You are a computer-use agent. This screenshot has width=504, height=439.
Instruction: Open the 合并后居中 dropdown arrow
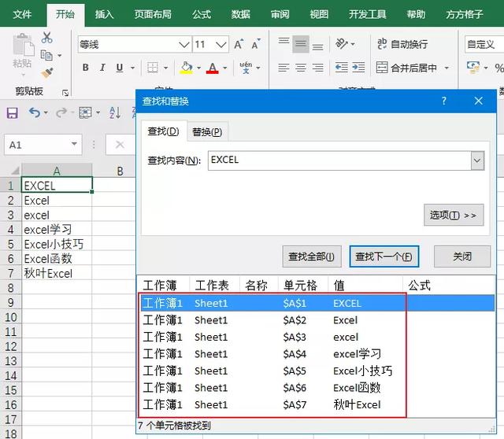[447, 68]
